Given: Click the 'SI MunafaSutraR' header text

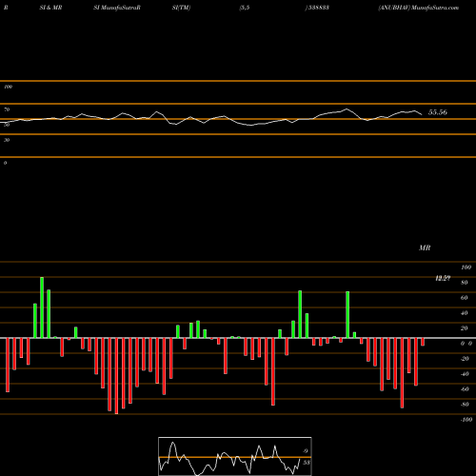Looking at the screenshot, I should pyautogui.click(x=117, y=8).
